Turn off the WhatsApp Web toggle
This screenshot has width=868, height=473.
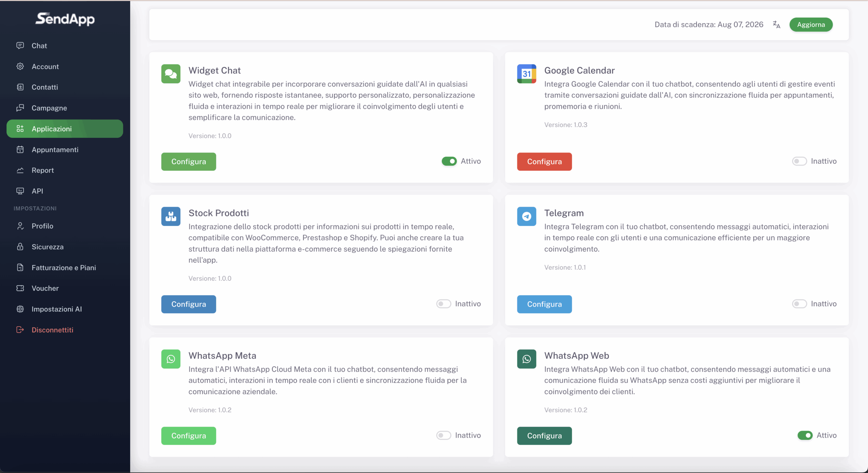805,435
